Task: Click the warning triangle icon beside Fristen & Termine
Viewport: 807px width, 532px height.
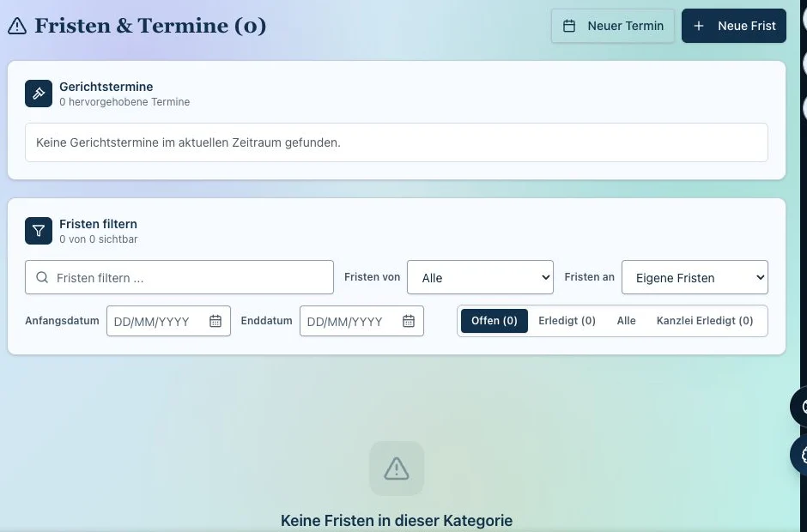Action: click(x=17, y=26)
